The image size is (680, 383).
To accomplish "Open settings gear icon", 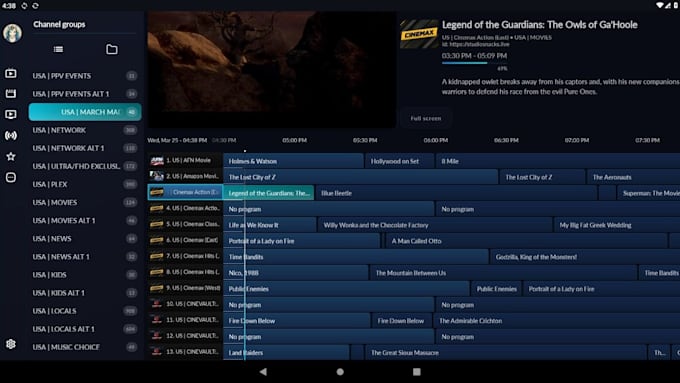I will tap(11, 344).
